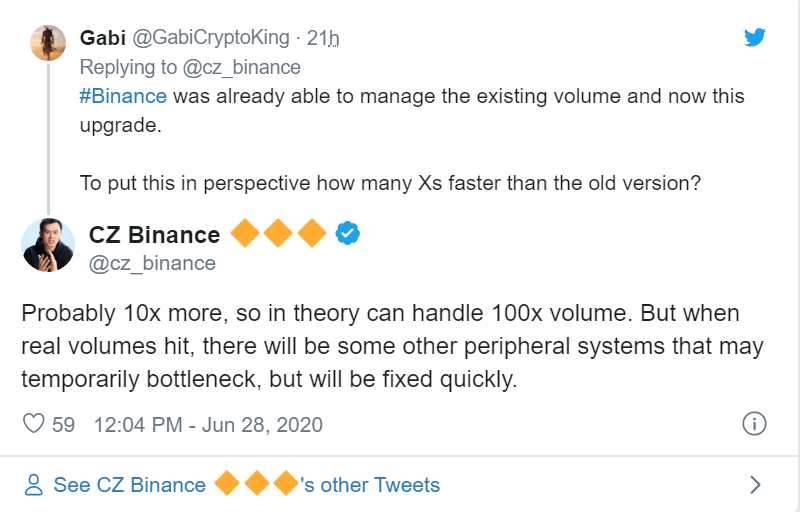Like the tweet with the heart icon
Viewport: 800px width, 512px height.
[x=35, y=424]
